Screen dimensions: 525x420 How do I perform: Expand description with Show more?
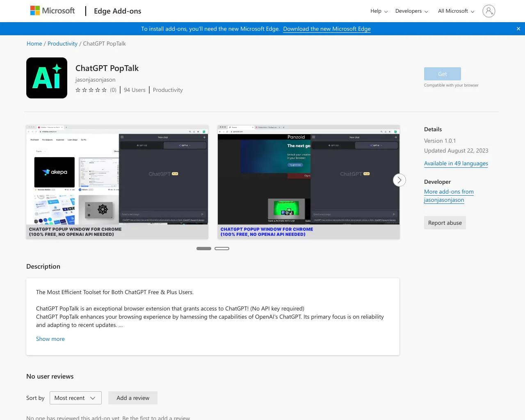click(x=50, y=339)
